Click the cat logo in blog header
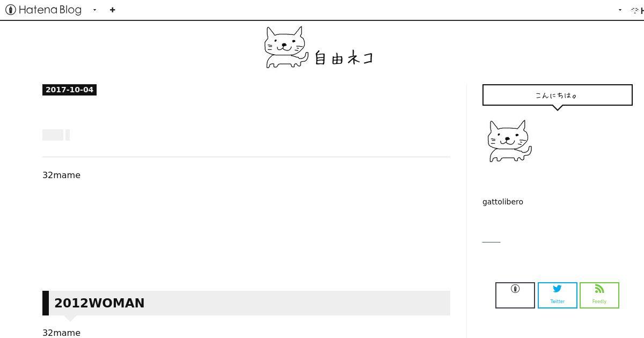The image size is (644, 338). pos(287,47)
